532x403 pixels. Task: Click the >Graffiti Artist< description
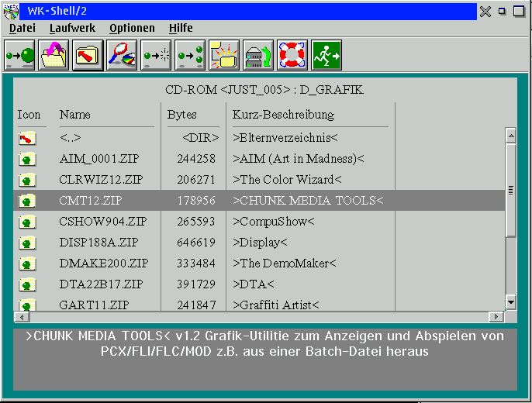click(275, 305)
